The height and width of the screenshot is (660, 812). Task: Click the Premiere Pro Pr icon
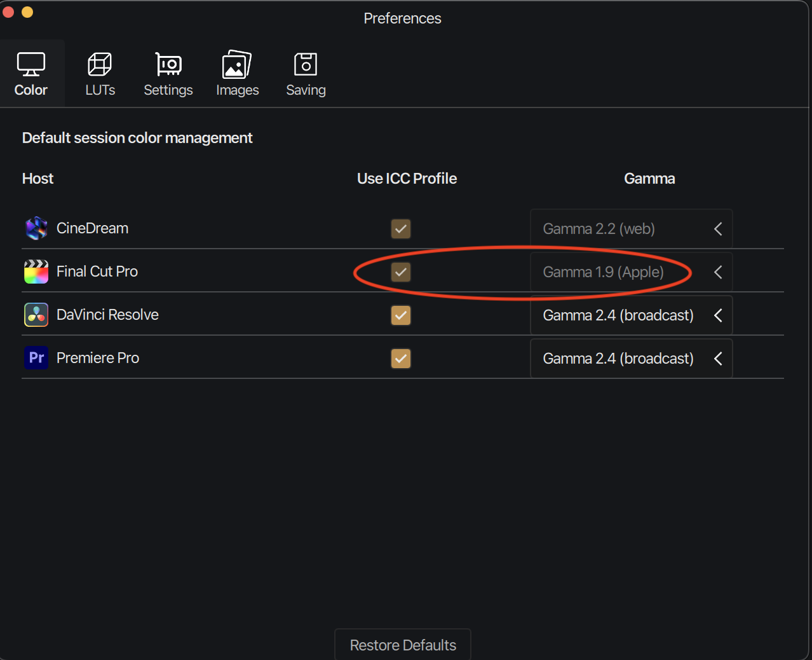pyautogui.click(x=36, y=358)
